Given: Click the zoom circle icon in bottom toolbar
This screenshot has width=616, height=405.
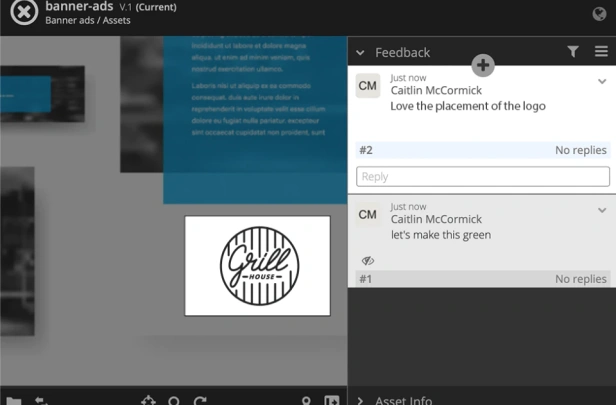Looking at the screenshot, I should (x=174, y=401).
